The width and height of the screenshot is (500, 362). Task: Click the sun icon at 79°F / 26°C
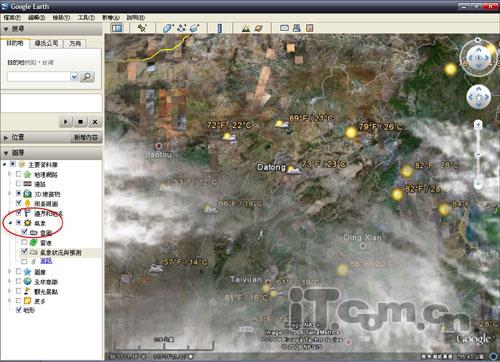(x=350, y=132)
